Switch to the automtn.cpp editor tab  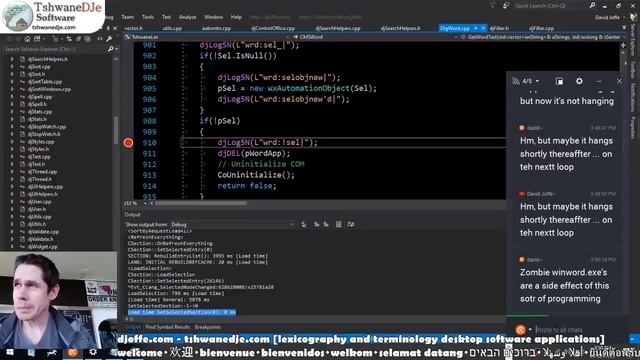pyautogui.click(x=216, y=28)
